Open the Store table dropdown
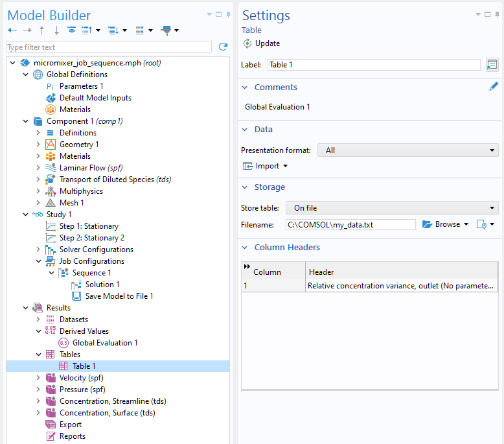 coord(393,208)
